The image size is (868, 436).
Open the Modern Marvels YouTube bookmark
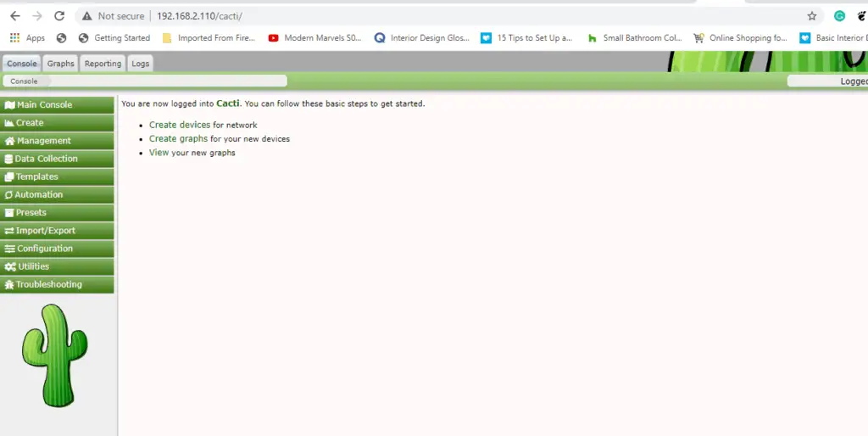pos(314,37)
